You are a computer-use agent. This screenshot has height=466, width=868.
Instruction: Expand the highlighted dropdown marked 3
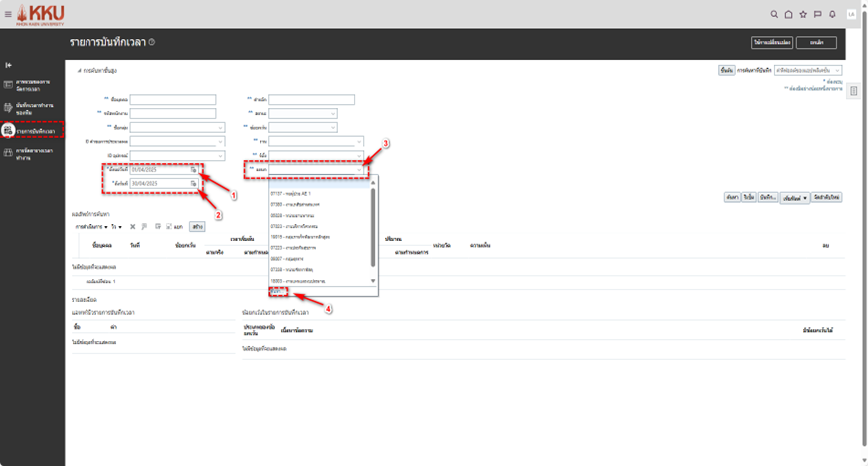[x=360, y=170]
